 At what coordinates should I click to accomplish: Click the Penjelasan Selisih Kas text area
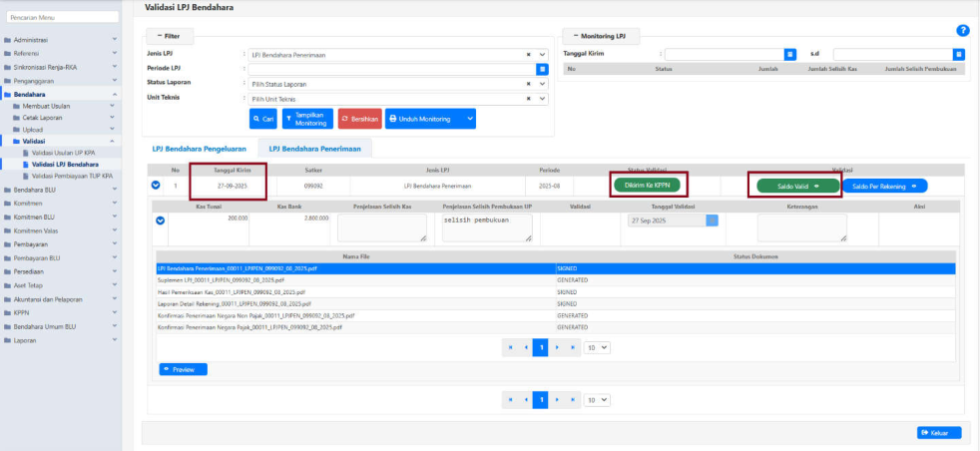pyautogui.click(x=381, y=227)
